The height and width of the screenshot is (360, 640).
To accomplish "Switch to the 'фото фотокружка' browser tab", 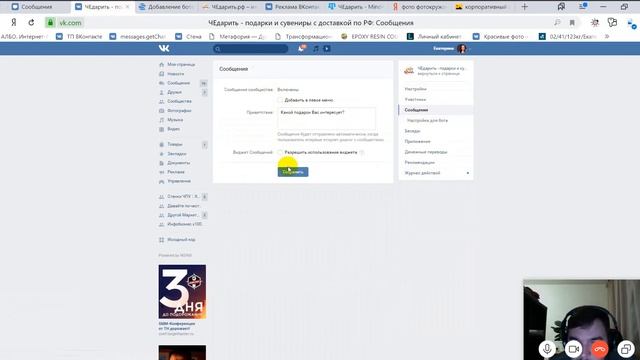I will pos(419,7).
